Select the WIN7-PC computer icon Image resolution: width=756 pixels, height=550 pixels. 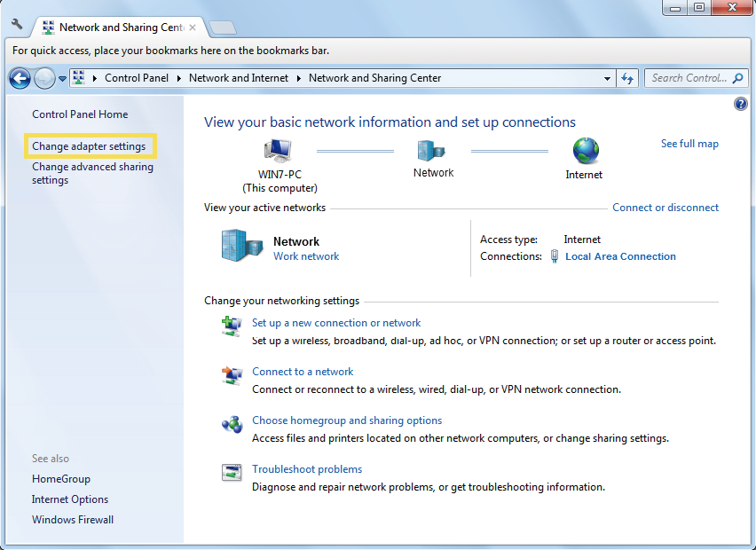point(278,150)
